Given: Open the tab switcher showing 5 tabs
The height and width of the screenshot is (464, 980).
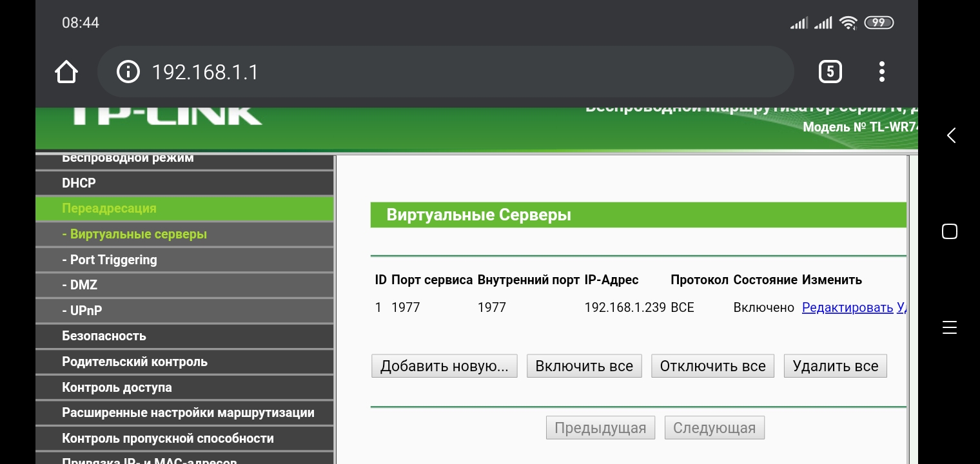Looking at the screenshot, I should [x=830, y=72].
